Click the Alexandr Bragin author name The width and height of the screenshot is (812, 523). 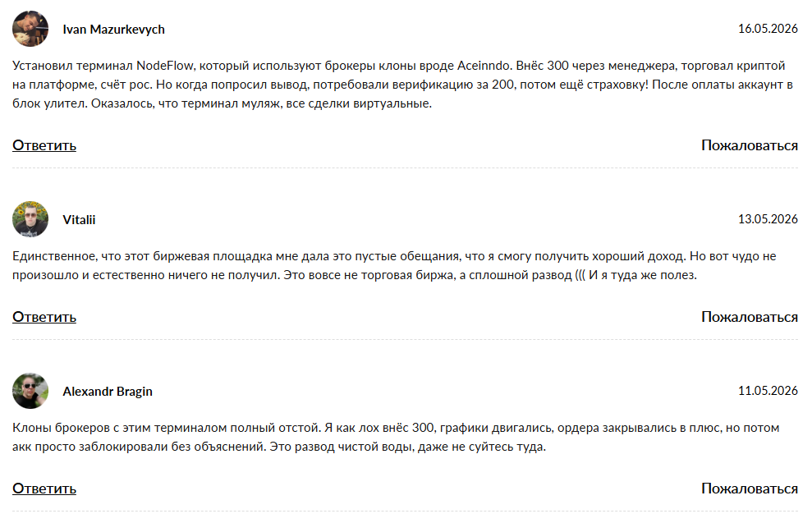108,392
